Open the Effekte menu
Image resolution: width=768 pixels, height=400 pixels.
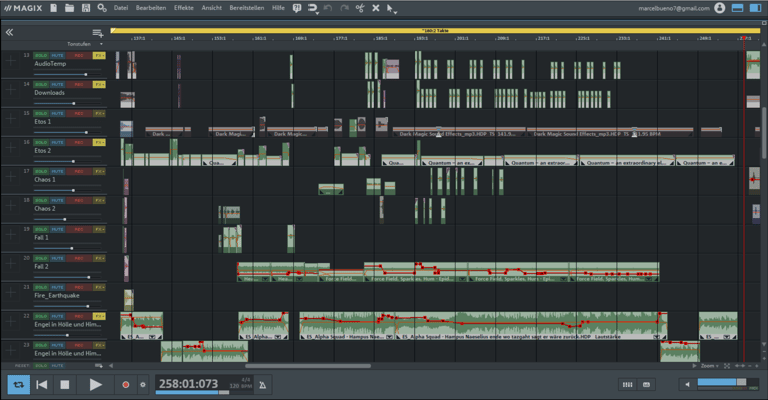184,8
